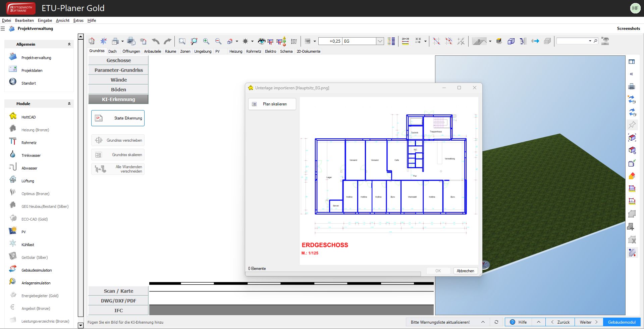Open the print icon dropdown arrow
This screenshot has width=644, height=329.
click(x=122, y=41)
